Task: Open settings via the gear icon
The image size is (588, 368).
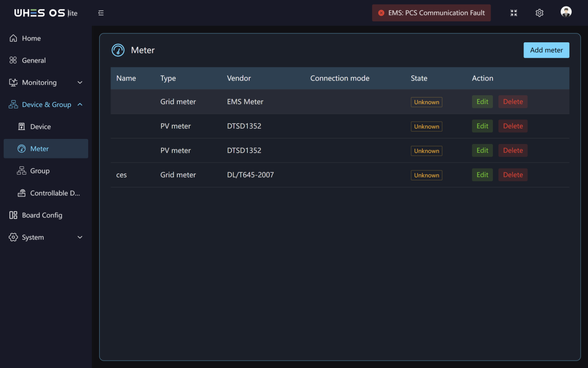Action: [x=539, y=13]
